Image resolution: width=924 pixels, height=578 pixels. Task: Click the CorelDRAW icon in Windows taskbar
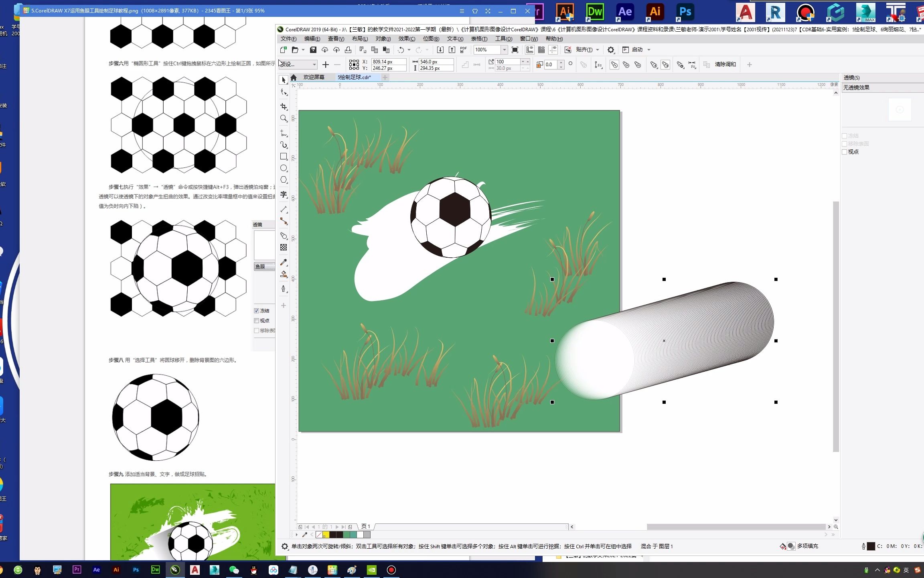coord(175,570)
